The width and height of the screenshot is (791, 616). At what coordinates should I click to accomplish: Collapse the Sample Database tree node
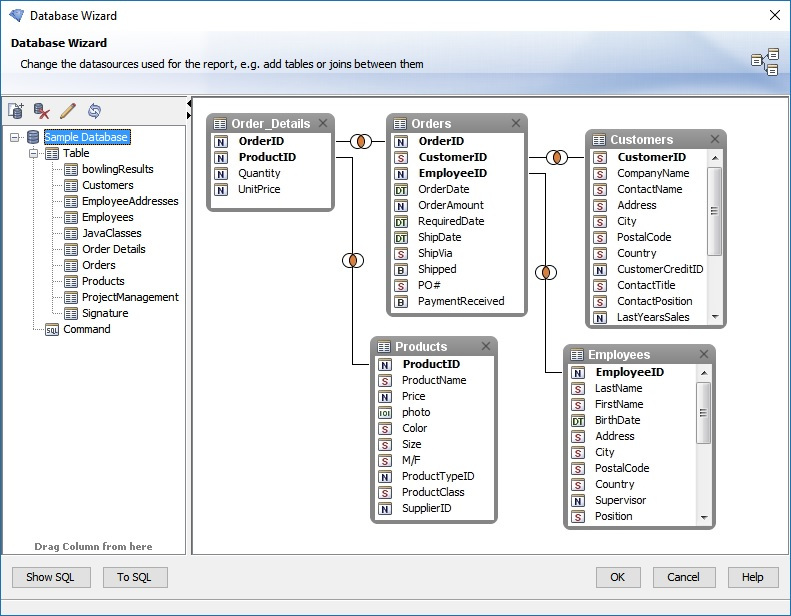click(x=15, y=137)
